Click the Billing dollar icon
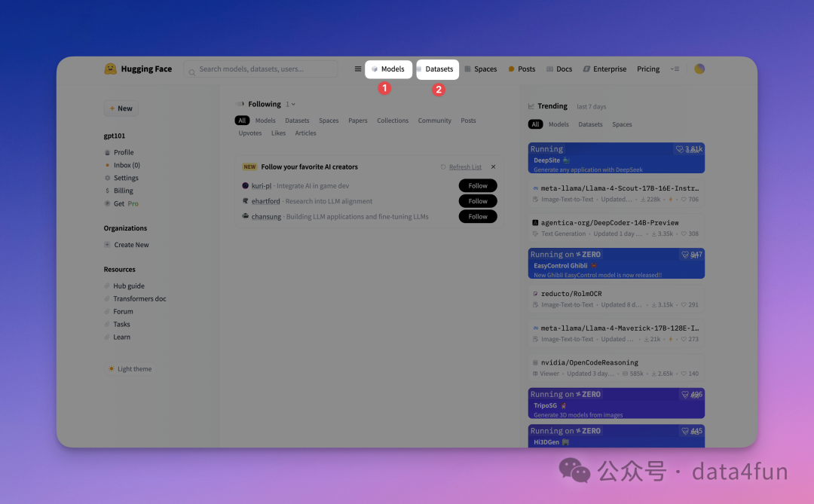The image size is (814, 504). 108,191
